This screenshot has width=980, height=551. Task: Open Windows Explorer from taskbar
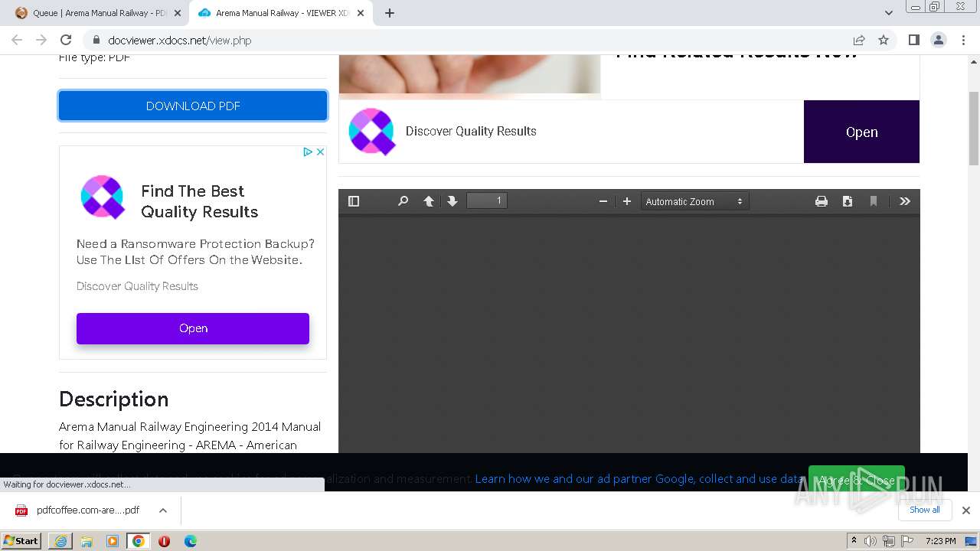[x=87, y=541]
